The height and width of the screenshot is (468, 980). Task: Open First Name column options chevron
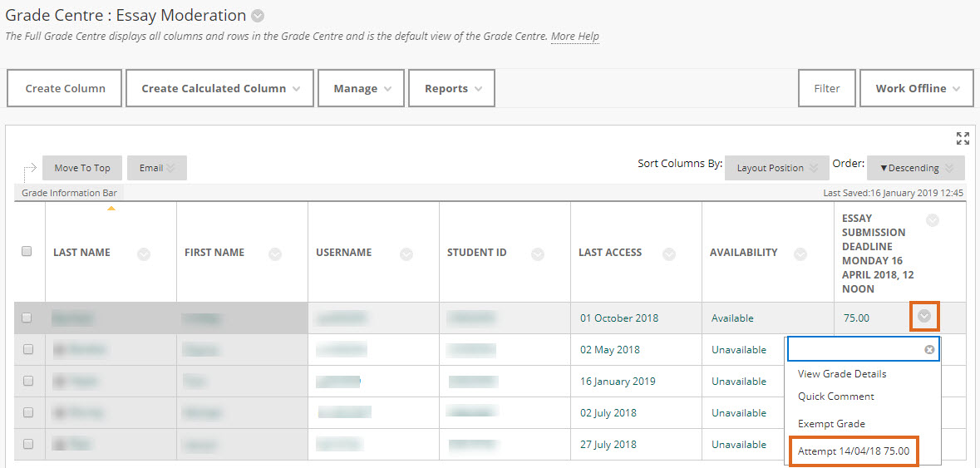pos(275,254)
